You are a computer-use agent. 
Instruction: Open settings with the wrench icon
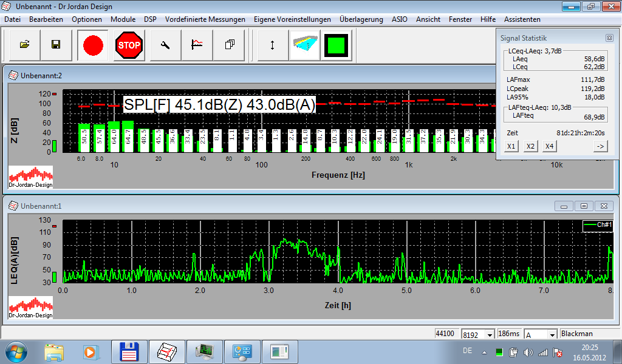(165, 45)
